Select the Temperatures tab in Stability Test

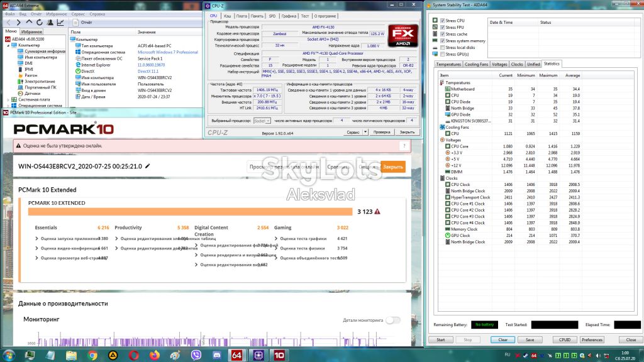click(x=448, y=65)
